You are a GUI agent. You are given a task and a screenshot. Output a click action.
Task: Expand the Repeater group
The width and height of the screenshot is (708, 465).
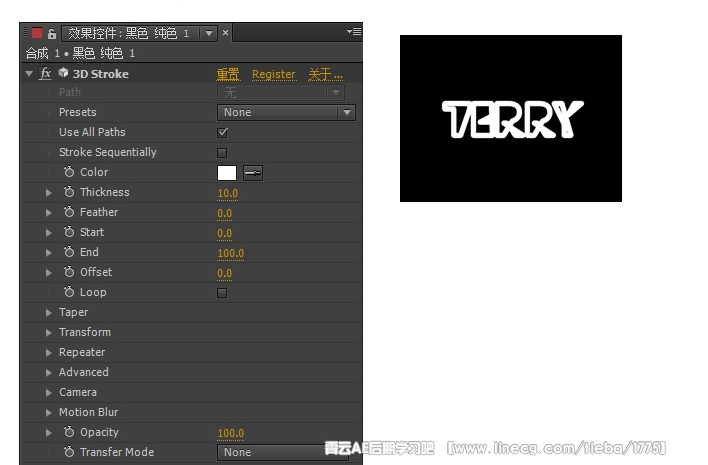coord(49,353)
